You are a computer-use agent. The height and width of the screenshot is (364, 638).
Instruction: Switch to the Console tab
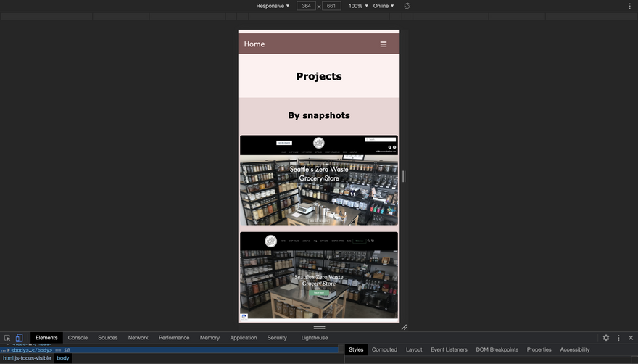78,338
